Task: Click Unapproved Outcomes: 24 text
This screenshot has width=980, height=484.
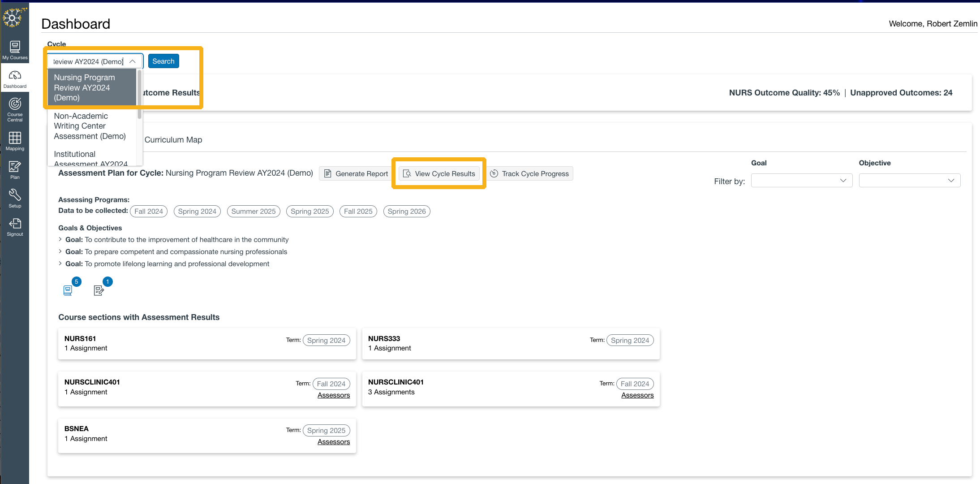Action: 901,93
